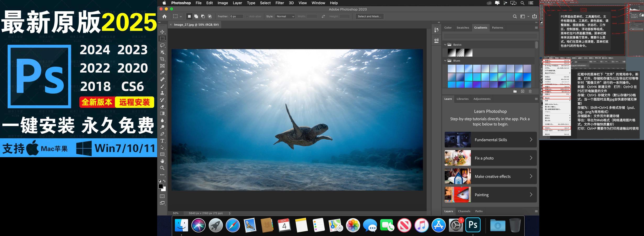
Task: Open the Fundamental Skills tutorial
Action: (490, 140)
